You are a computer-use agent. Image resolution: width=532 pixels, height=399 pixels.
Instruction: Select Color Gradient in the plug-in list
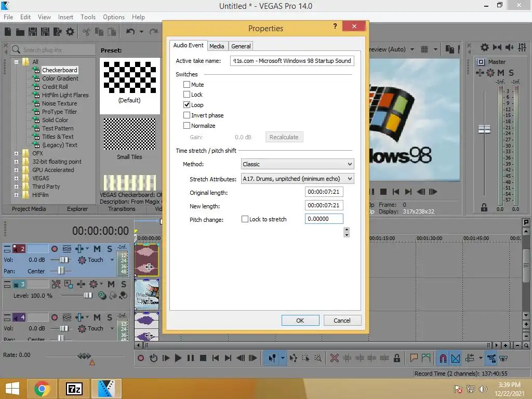pos(60,78)
